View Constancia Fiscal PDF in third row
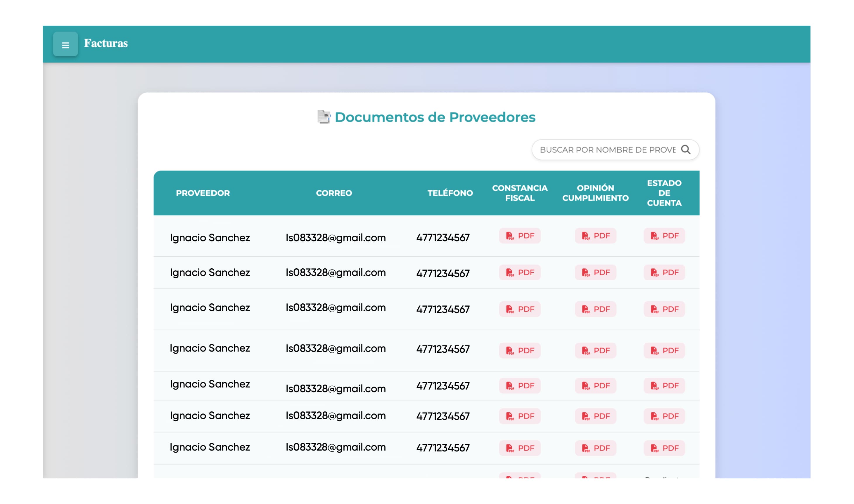 (520, 309)
